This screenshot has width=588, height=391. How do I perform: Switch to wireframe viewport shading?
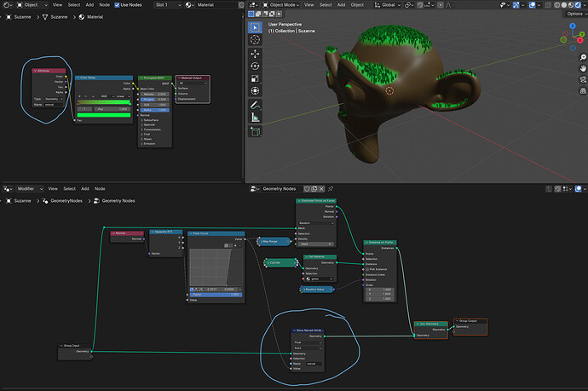click(557, 5)
